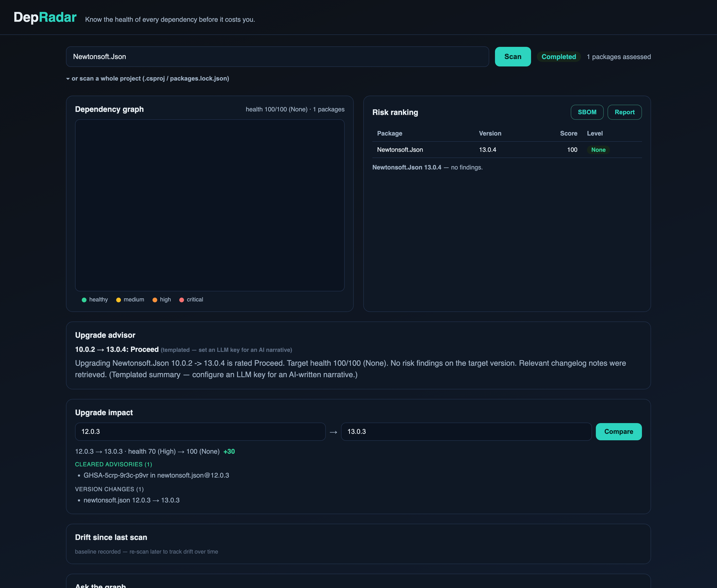This screenshot has width=717, height=588.
Task: Click the Completed status badge
Action: tap(559, 56)
